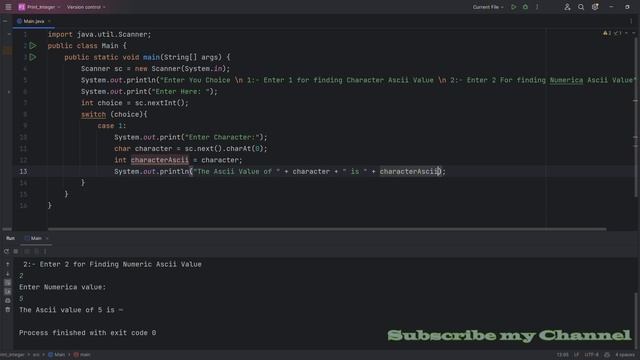Start debugging with the bug icon
This screenshot has height=360, width=640.
click(525, 7)
